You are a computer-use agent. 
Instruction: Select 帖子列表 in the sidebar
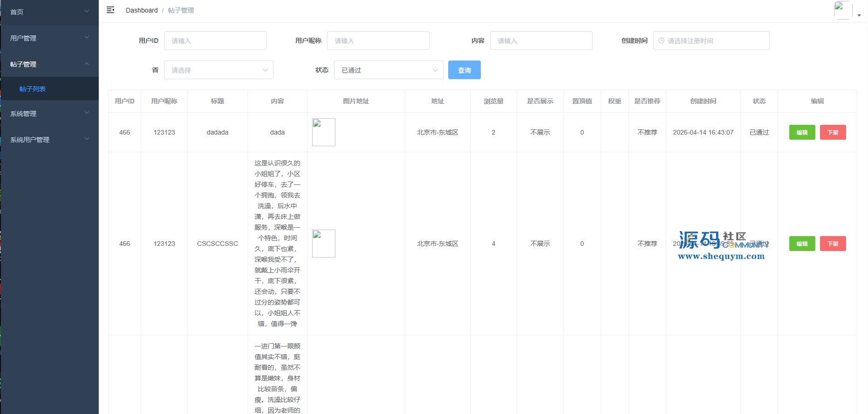click(33, 89)
